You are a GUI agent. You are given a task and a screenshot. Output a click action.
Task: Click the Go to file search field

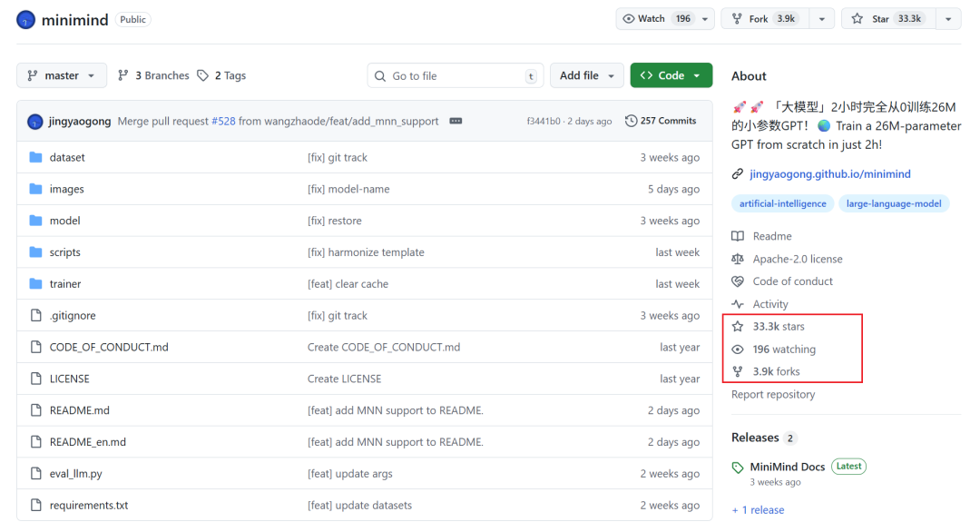(454, 76)
